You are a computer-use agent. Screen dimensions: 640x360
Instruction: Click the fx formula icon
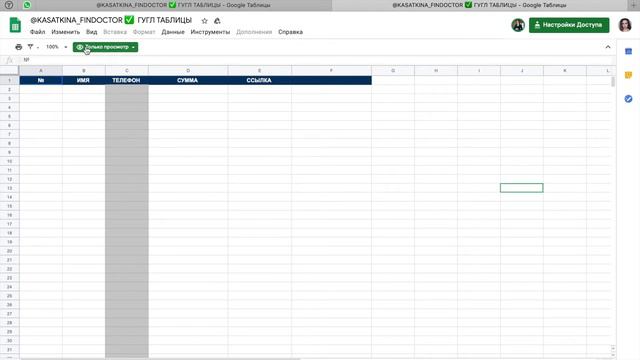(x=9, y=60)
